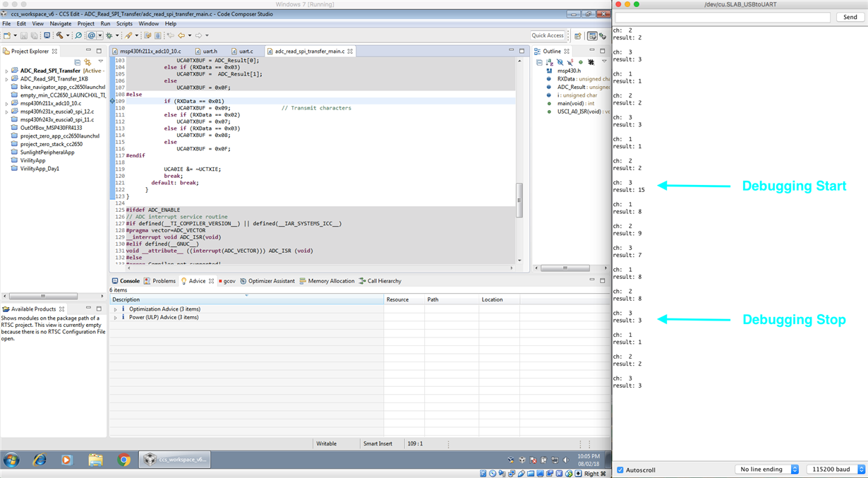Image resolution: width=868 pixels, height=478 pixels.
Task: Open the Project menu
Action: 86,23
